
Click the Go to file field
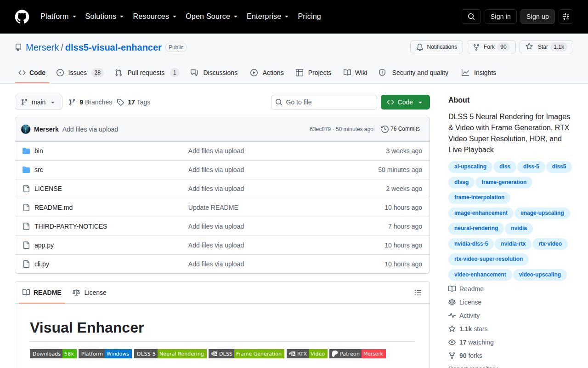(x=324, y=102)
